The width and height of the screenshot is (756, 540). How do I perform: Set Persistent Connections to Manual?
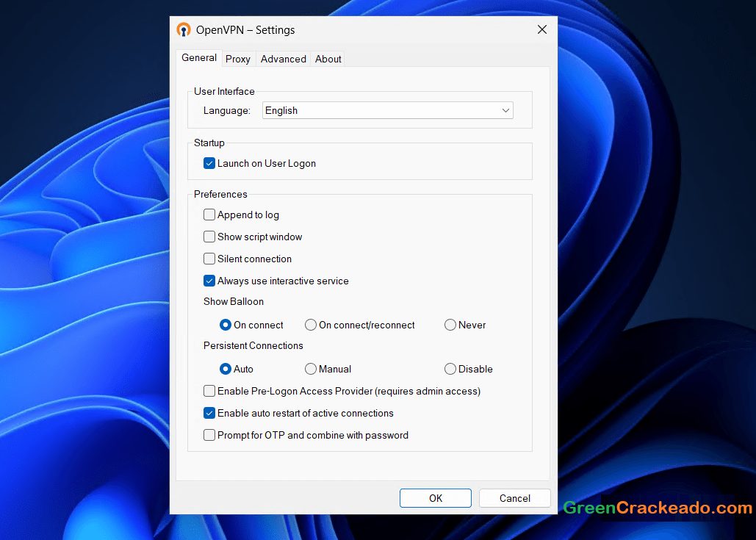(311, 369)
